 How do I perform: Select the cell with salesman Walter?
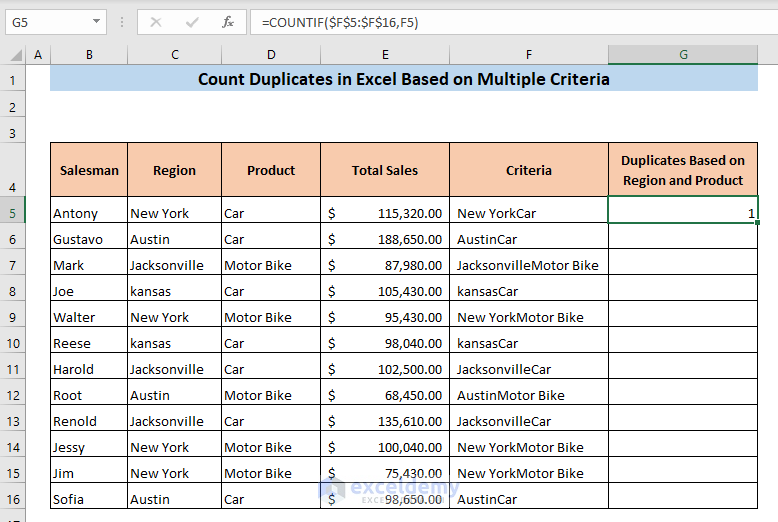89,317
